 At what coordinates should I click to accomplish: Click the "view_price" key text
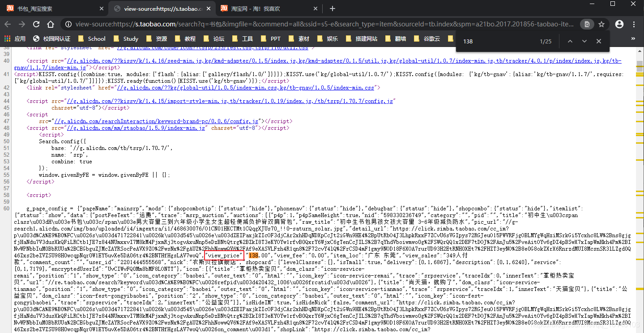[x=224, y=256]
